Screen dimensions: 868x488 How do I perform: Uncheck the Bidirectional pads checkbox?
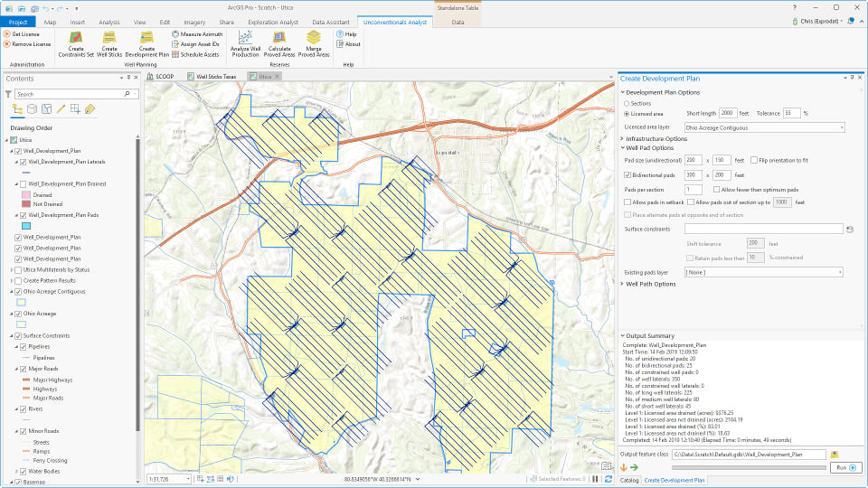(x=628, y=174)
